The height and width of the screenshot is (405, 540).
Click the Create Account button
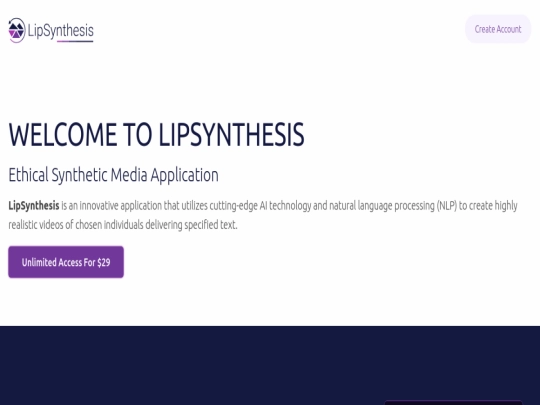point(498,29)
